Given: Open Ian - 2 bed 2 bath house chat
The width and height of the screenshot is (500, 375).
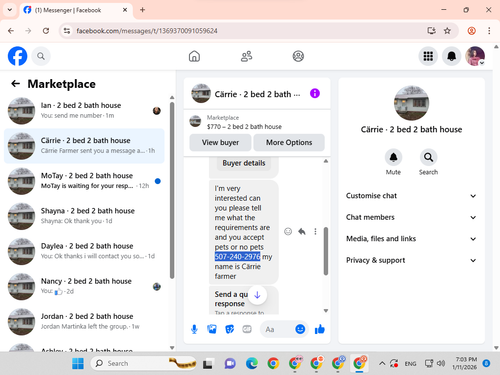Looking at the screenshot, I should pos(84,110).
